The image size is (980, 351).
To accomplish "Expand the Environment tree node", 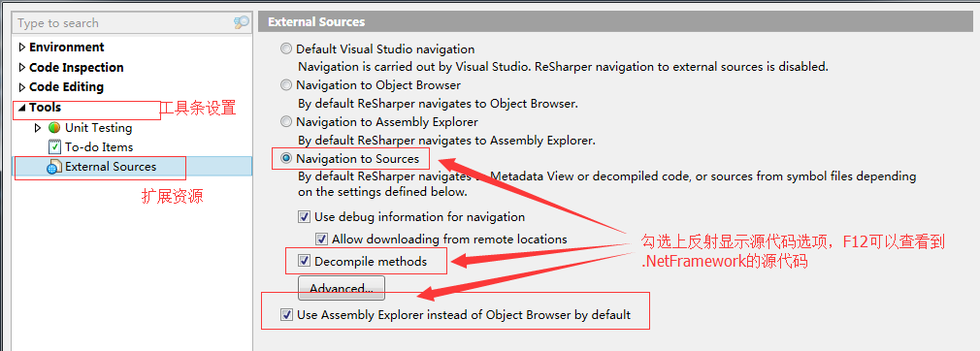I will pos(22,48).
